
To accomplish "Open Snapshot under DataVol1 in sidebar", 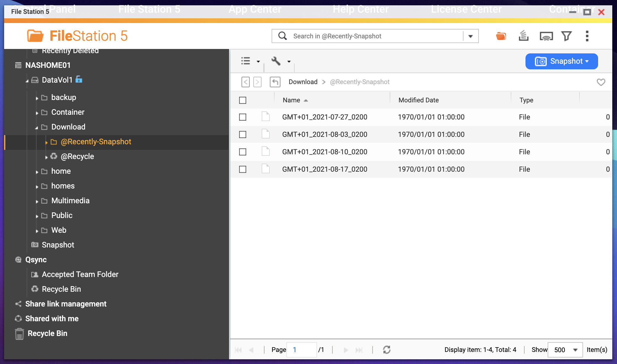I will [58, 245].
